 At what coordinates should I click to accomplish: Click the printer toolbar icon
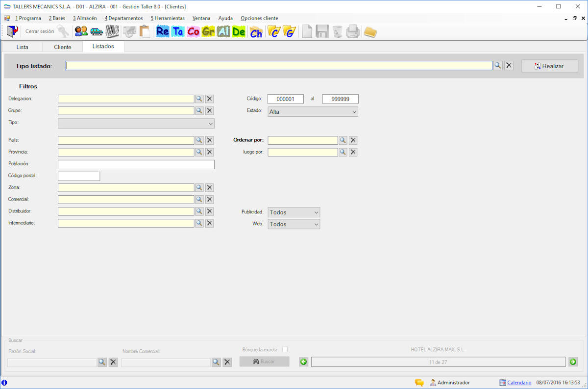[x=352, y=31]
